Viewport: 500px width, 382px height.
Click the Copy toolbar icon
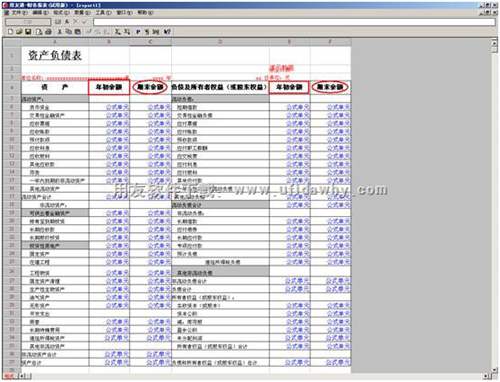point(68,32)
